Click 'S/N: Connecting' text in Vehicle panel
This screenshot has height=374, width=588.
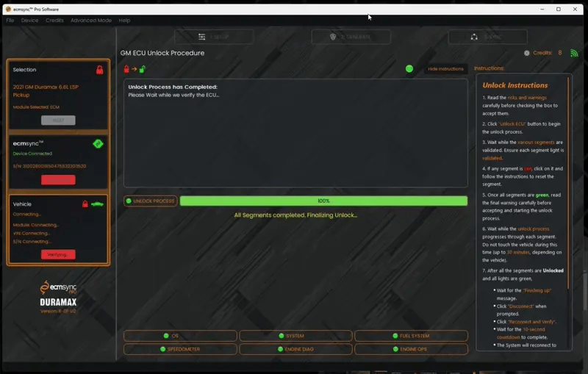32,241
